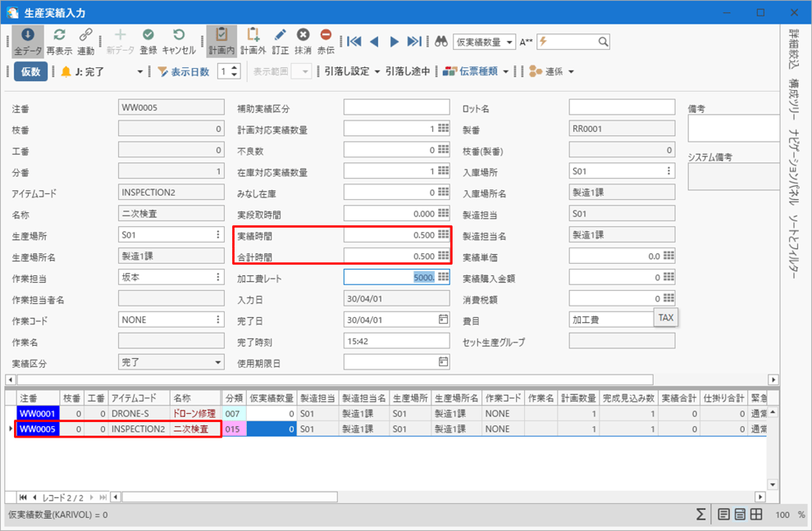Viewport: 812px width, 531px height.
Task: Open search with the binoculars icon
Action: pyautogui.click(x=440, y=42)
